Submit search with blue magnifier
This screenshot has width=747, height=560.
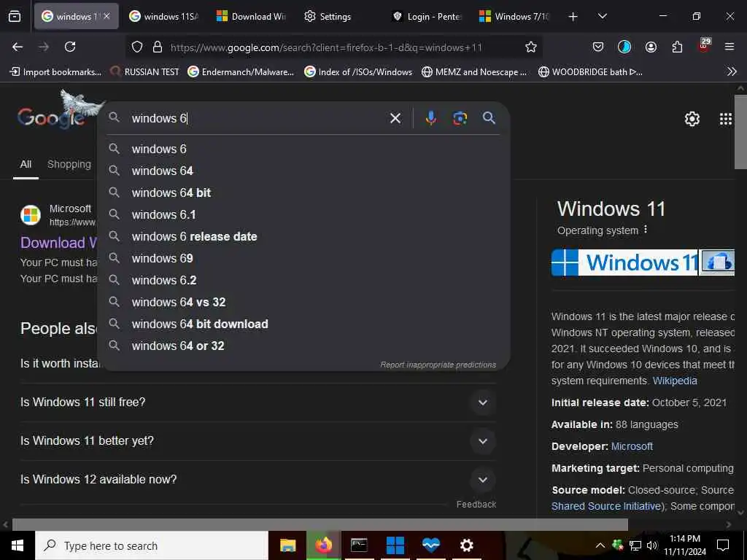pos(489,117)
